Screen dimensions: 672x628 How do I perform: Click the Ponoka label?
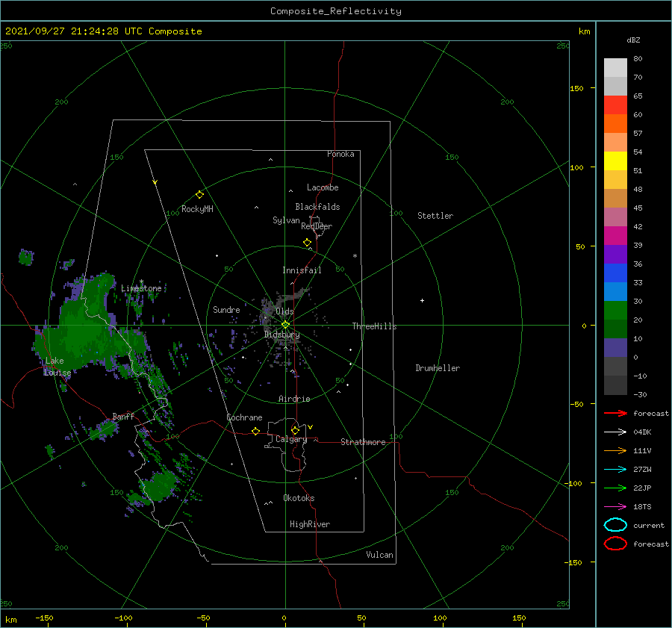(x=340, y=154)
